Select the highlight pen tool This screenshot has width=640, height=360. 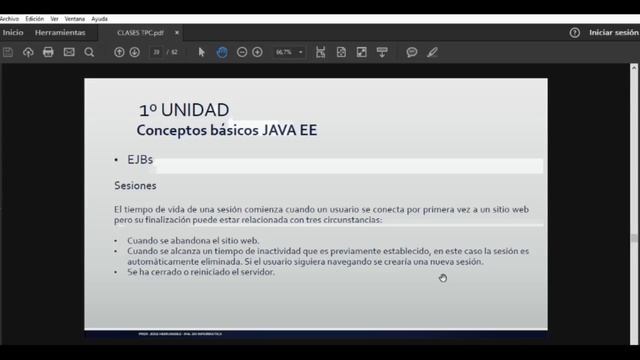tap(432, 52)
